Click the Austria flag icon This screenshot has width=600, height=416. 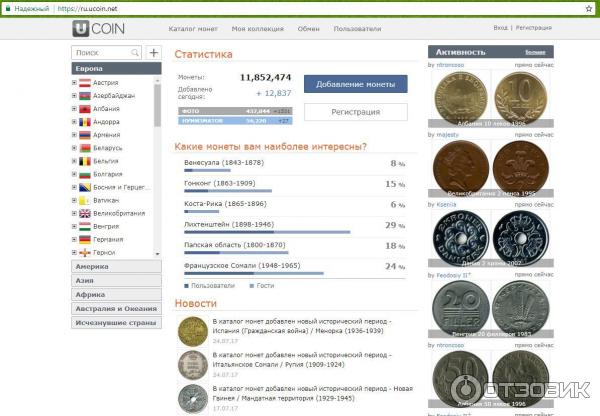(x=85, y=82)
